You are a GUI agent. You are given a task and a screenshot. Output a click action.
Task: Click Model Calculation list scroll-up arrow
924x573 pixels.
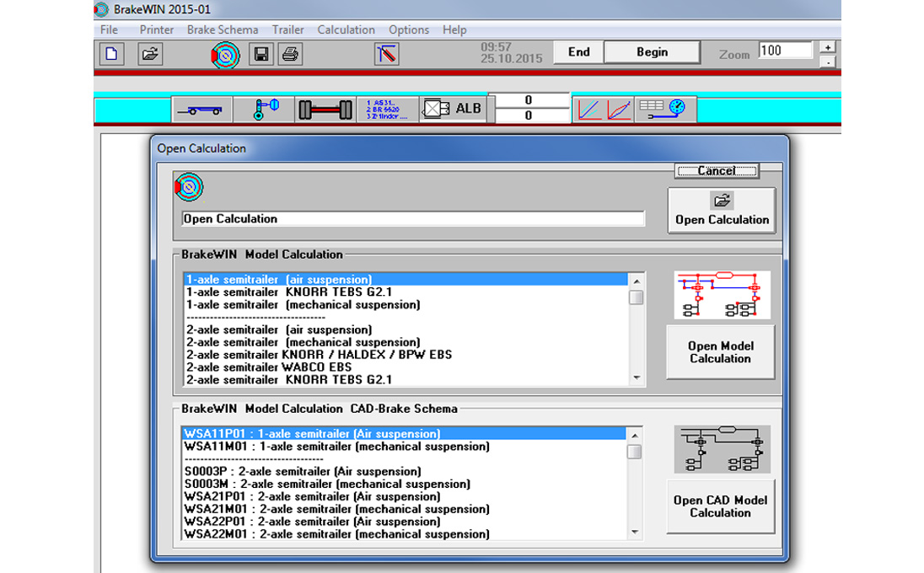(637, 281)
